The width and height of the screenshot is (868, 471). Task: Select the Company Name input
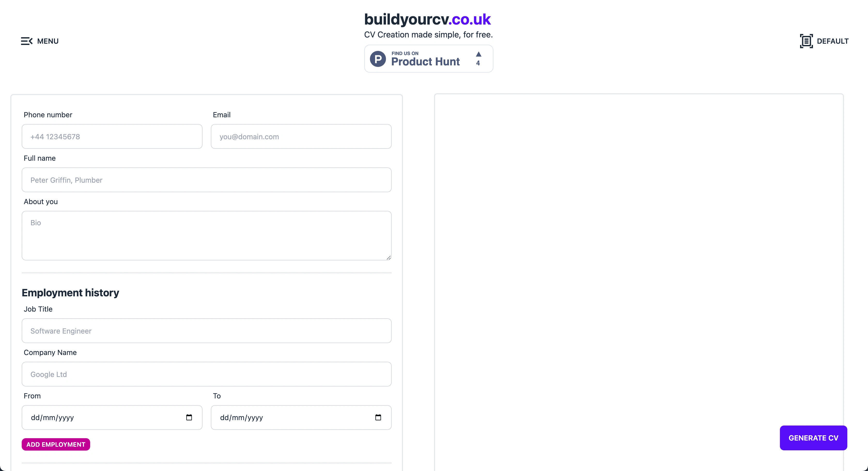[207, 374]
